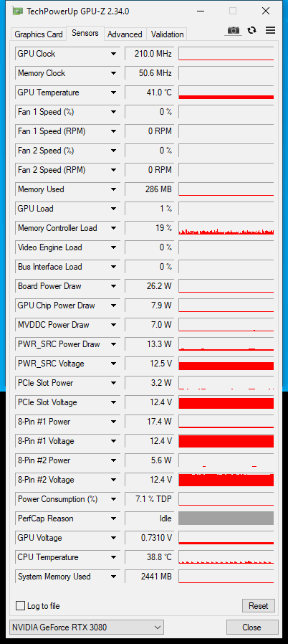Click the GPU-Z title bar app icon
The width and height of the screenshot is (288, 644).
coord(16,11)
